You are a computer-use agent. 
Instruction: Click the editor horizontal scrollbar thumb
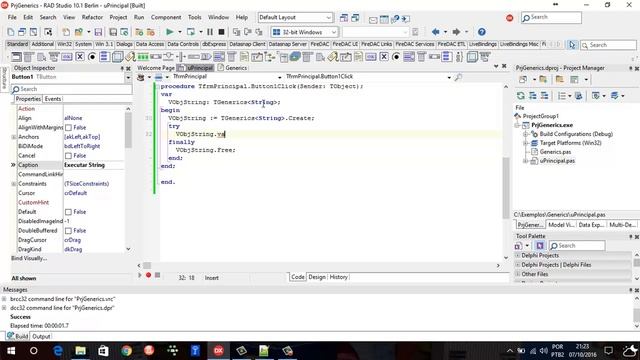tap(147, 266)
